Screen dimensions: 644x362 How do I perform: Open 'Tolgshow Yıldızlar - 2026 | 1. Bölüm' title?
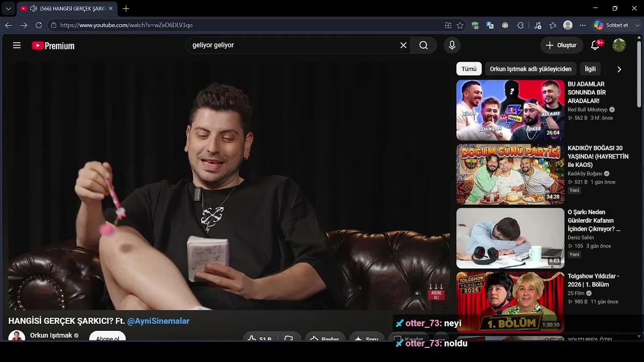coord(593,280)
